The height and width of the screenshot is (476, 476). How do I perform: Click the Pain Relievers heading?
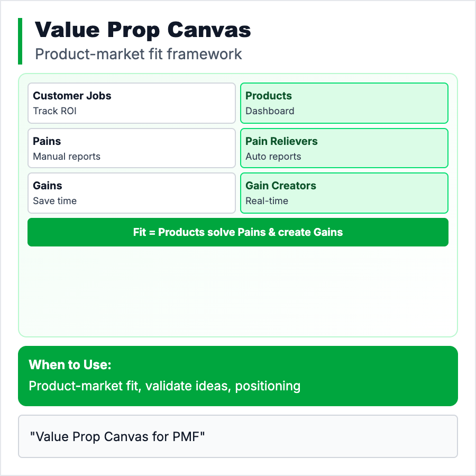(281, 141)
